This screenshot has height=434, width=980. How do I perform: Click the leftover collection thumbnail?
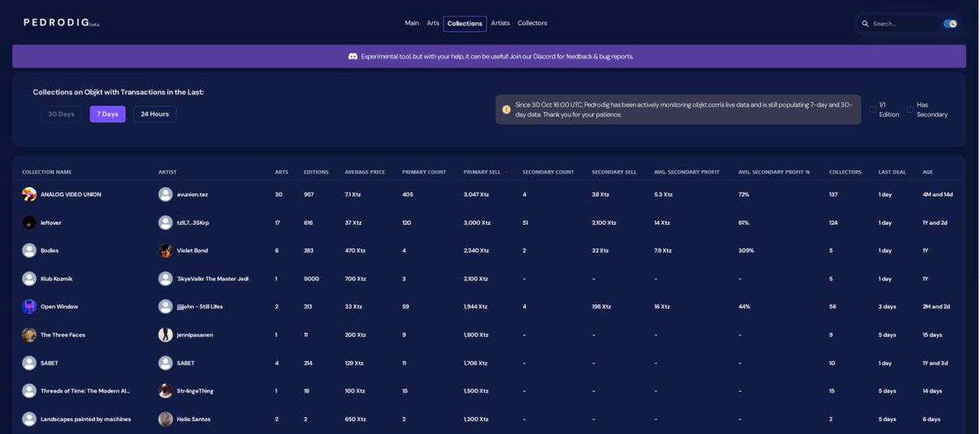click(x=29, y=222)
